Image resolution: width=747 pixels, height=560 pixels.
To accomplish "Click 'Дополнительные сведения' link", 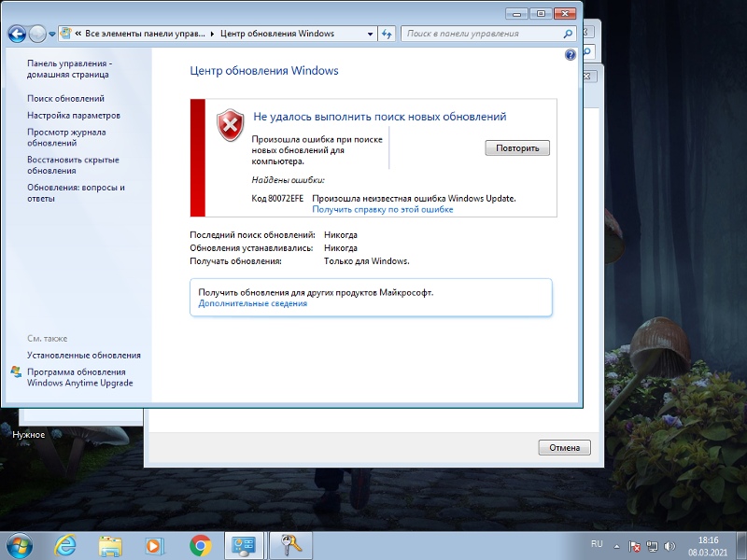I will (252, 303).
